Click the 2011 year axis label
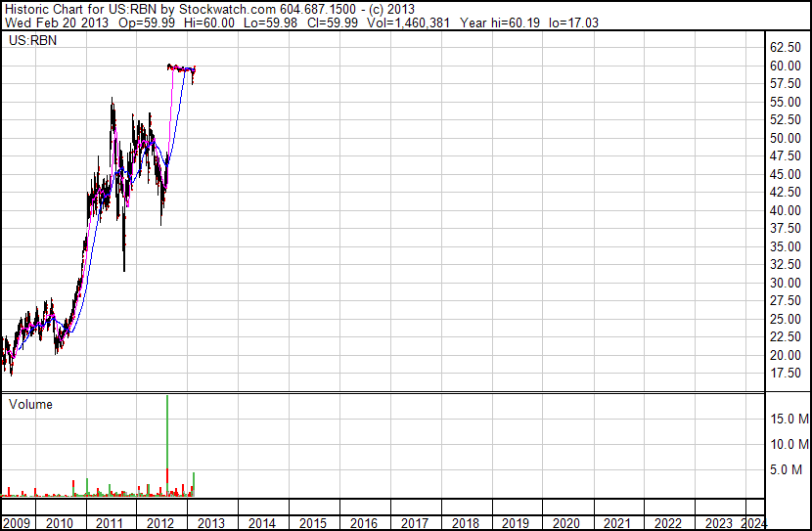 110,523
